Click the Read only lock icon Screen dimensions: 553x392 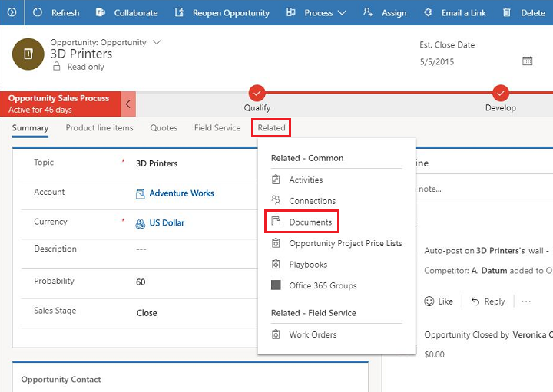56,66
